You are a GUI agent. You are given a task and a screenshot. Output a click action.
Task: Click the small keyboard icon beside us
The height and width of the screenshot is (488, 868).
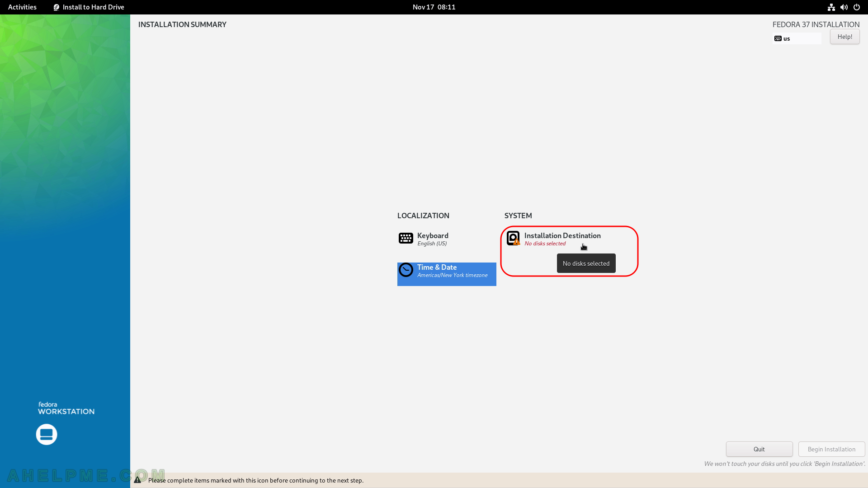778,39
